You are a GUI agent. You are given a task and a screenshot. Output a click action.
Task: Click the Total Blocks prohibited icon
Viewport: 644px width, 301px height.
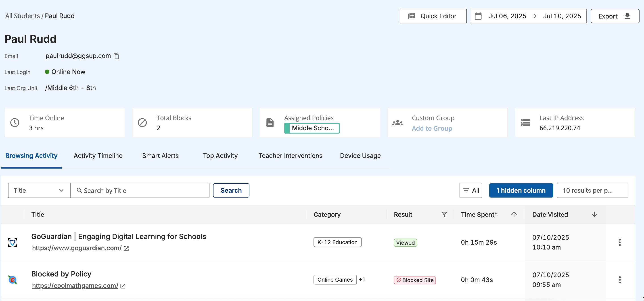coord(142,123)
